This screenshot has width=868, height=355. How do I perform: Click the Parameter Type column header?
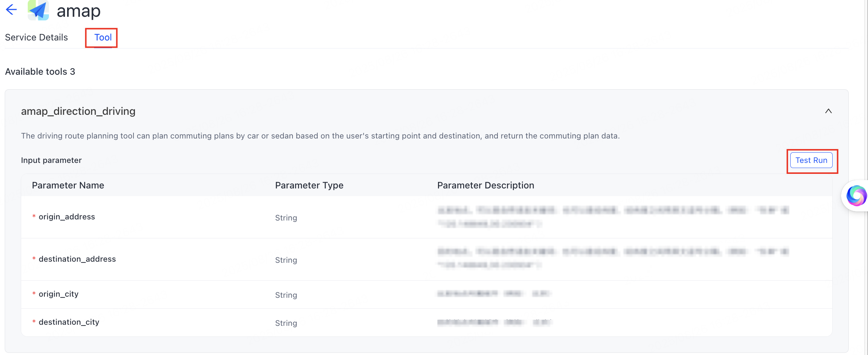click(309, 186)
